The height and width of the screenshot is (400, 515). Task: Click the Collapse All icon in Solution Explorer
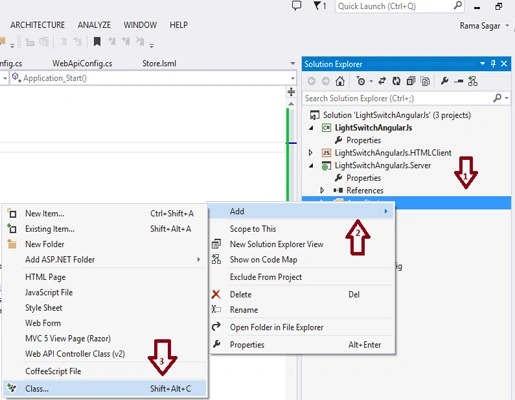pyautogui.click(x=411, y=81)
